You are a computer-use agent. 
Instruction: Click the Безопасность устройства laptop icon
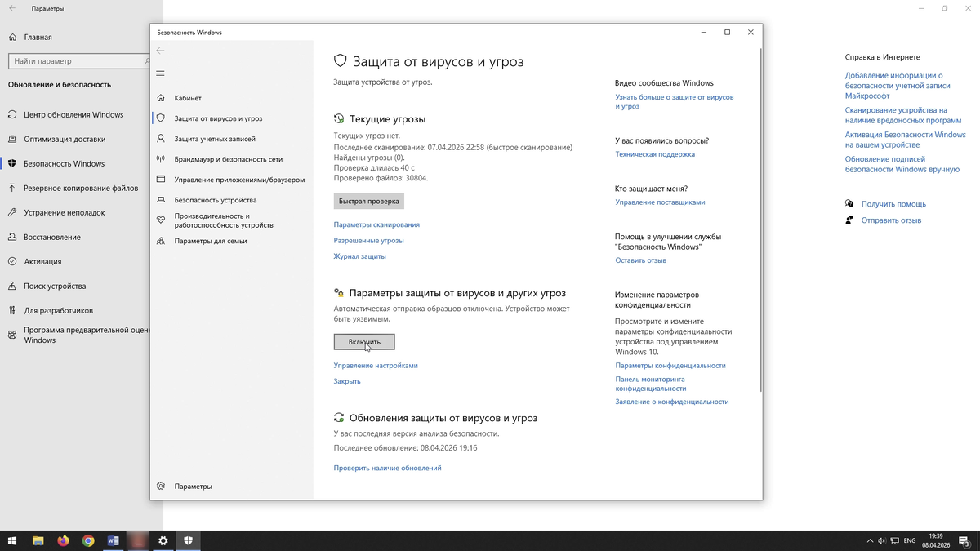click(x=160, y=200)
